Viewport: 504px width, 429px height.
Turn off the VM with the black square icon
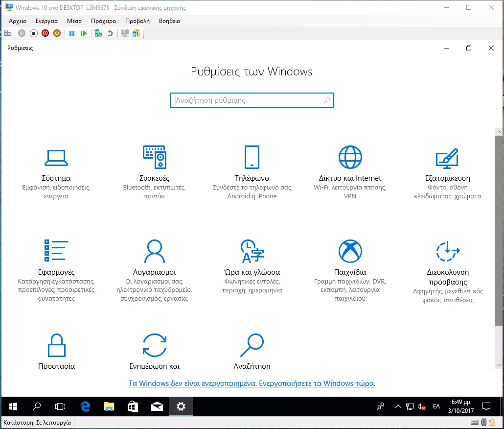click(x=33, y=33)
